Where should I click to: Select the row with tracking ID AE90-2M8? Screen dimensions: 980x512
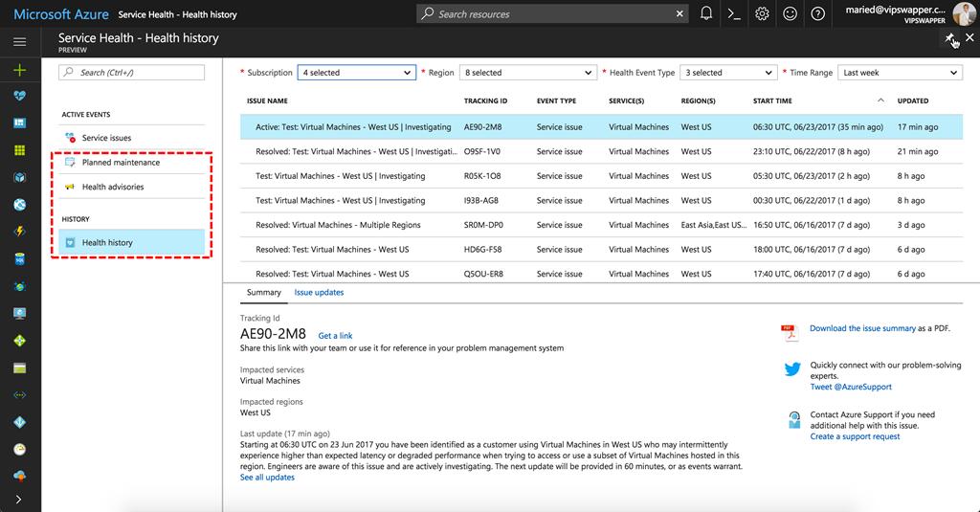(x=601, y=127)
